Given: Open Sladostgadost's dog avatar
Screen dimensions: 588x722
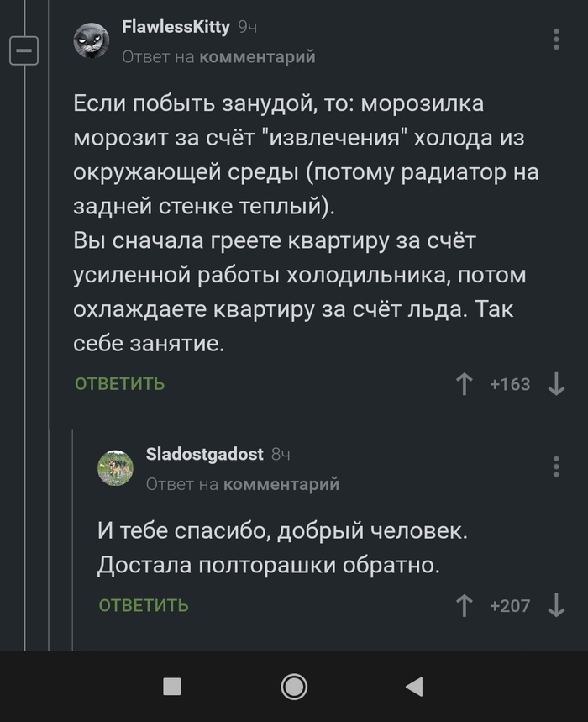Looking at the screenshot, I should tap(115, 467).
